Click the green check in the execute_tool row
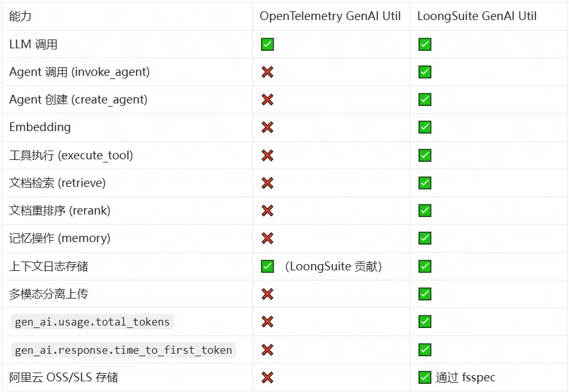 tap(425, 155)
